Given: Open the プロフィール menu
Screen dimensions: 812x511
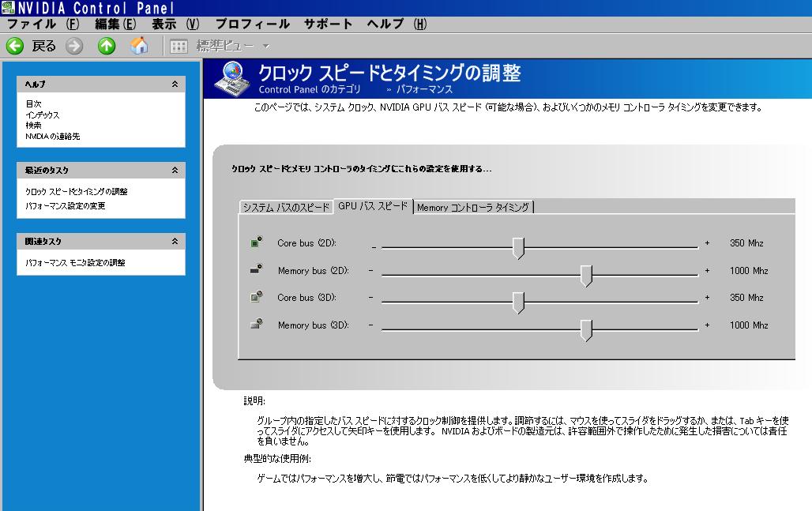Looking at the screenshot, I should [x=252, y=24].
